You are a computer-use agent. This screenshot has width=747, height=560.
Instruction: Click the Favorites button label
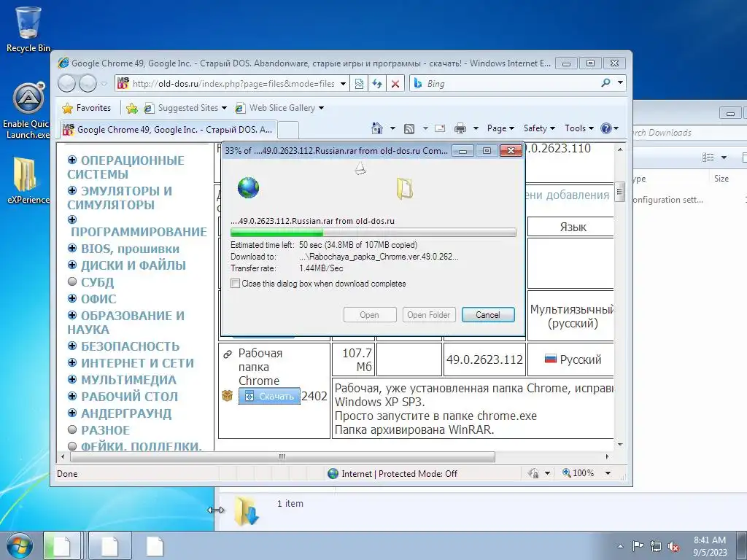(93, 108)
